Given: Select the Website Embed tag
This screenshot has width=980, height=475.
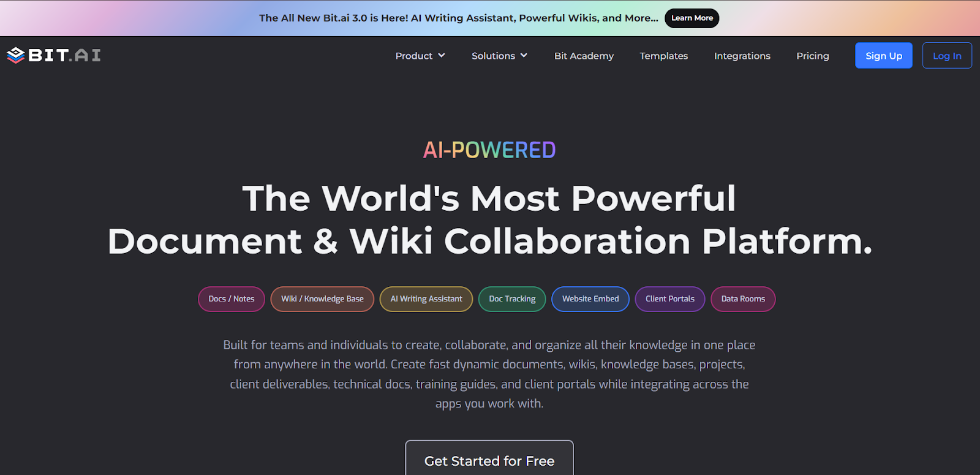Looking at the screenshot, I should click(x=590, y=299).
